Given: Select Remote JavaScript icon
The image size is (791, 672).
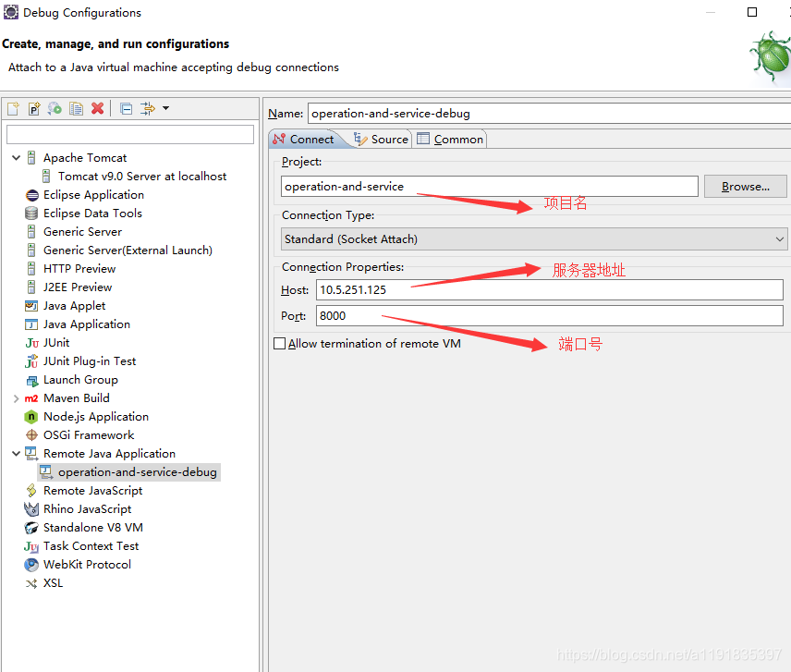Looking at the screenshot, I should pyautogui.click(x=31, y=491).
